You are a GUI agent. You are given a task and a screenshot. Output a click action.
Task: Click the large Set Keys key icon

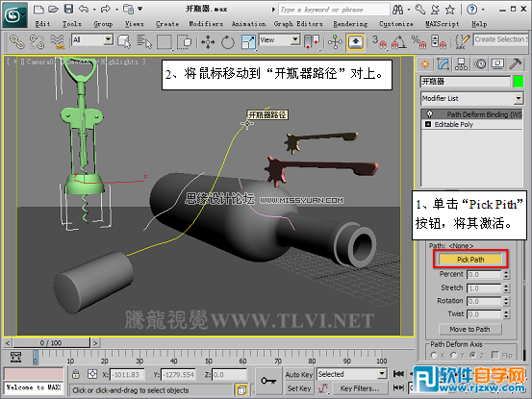point(268,381)
